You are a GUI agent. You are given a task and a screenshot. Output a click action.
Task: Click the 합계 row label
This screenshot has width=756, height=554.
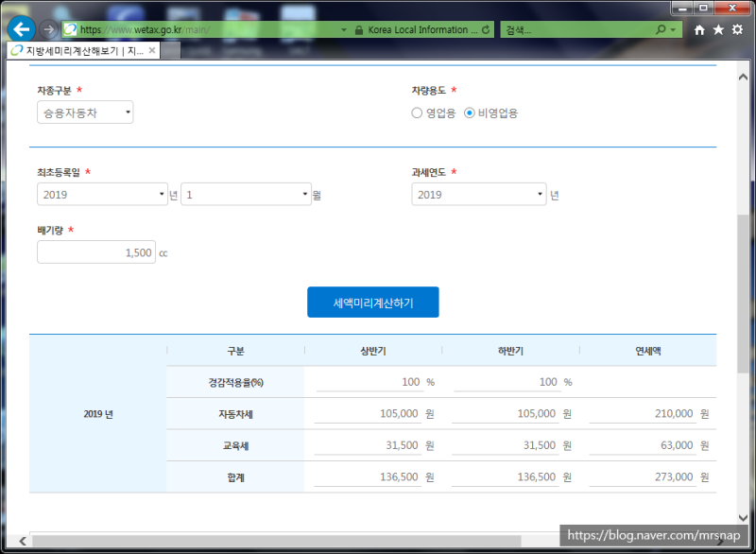(235, 477)
